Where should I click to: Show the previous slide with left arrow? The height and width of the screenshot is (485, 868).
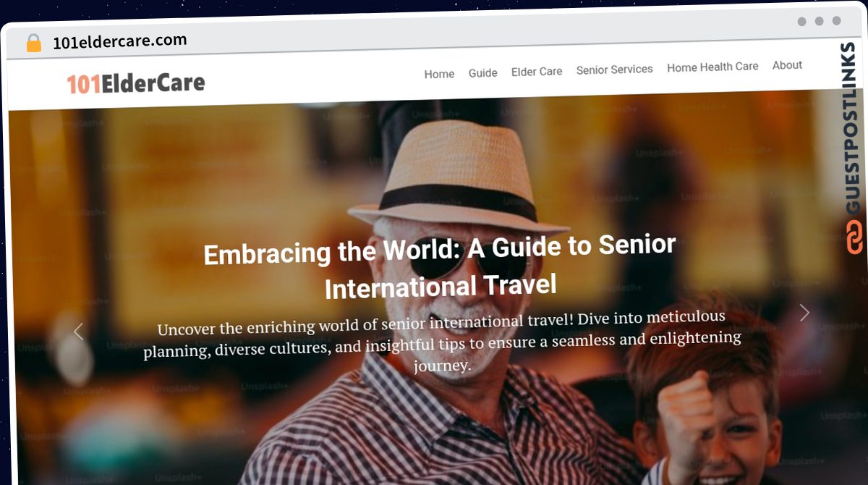[79, 332]
